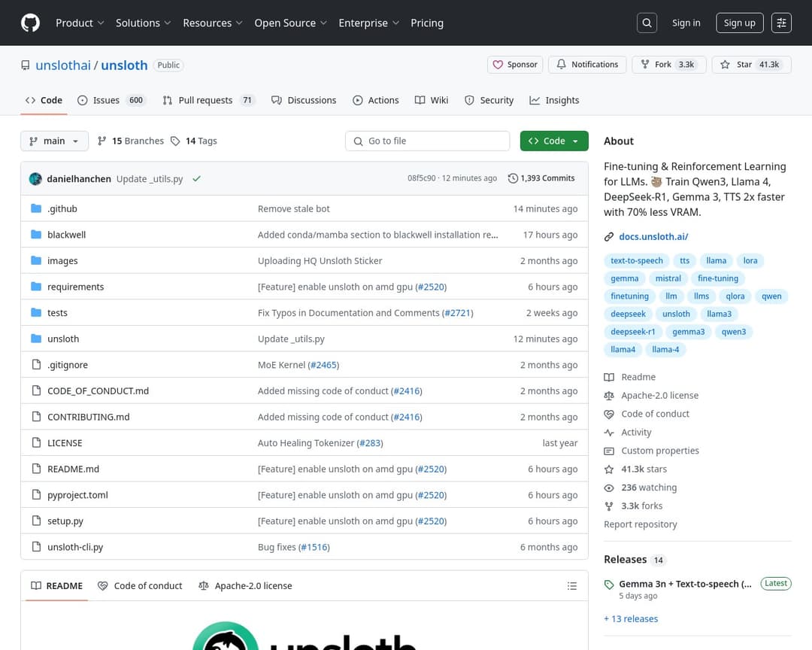Open the Actions tab
812x650 pixels.
tap(376, 100)
